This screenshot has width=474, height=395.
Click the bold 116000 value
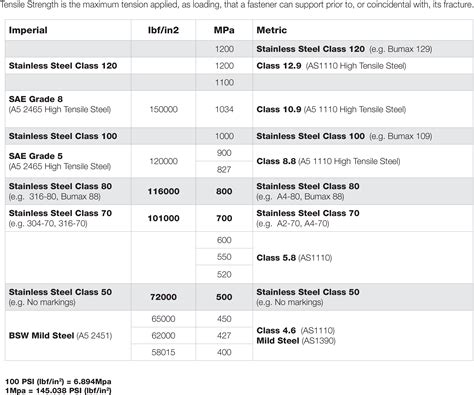click(x=163, y=191)
